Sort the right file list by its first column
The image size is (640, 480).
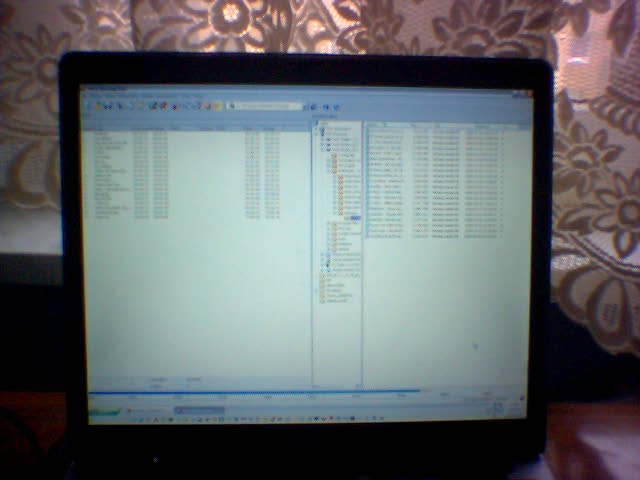(385, 126)
